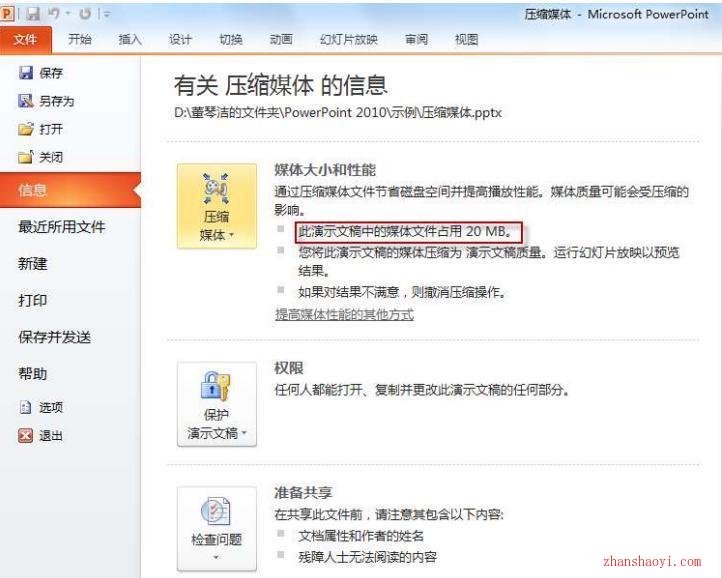
Task: Click the 关闭 folder icon in sidebar
Action: pyautogui.click(x=25, y=157)
